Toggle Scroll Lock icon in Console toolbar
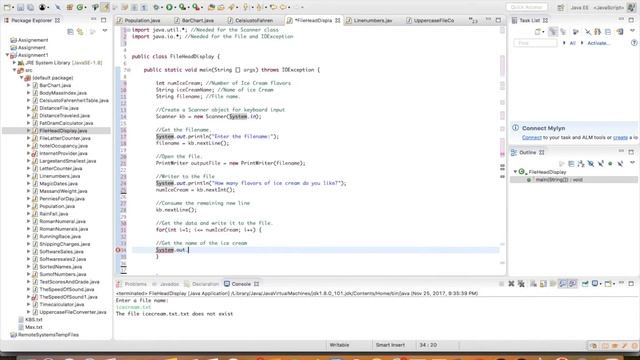This screenshot has width=640, height=360. point(543,284)
